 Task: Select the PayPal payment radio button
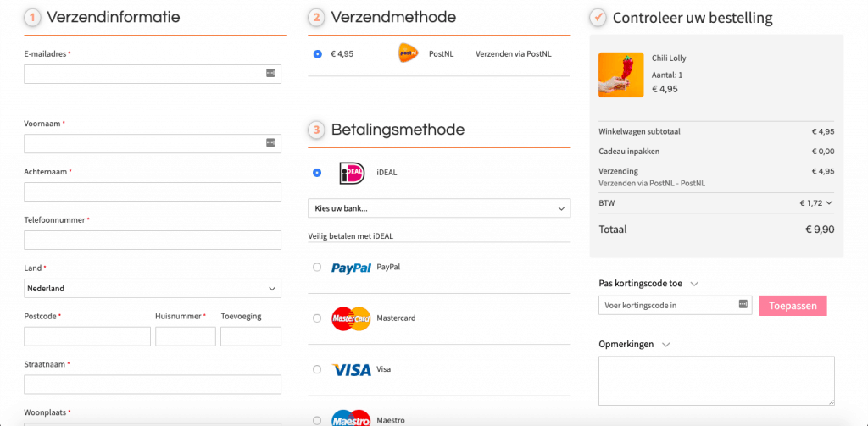click(317, 268)
